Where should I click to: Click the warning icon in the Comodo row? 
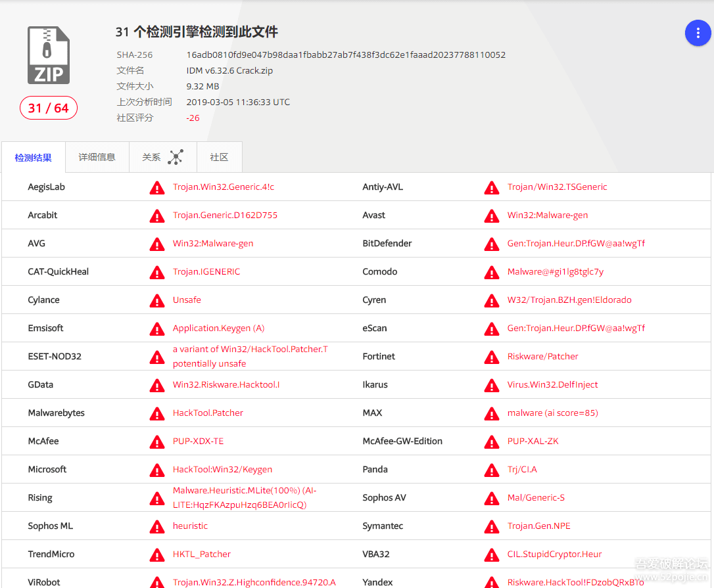click(492, 272)
